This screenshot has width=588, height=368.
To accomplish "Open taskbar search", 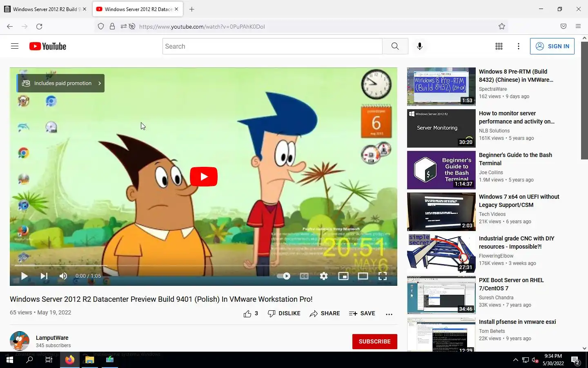I will pyautogui.click(x=29, y=360).
